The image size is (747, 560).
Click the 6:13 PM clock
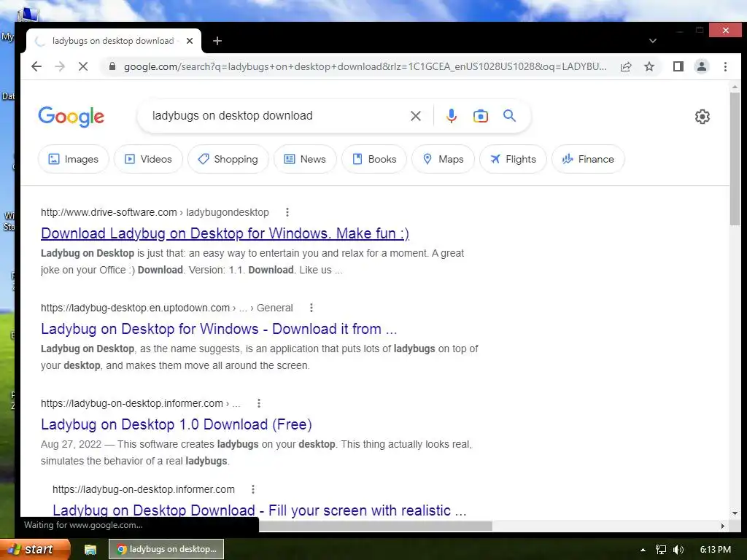tap(715, 550)
